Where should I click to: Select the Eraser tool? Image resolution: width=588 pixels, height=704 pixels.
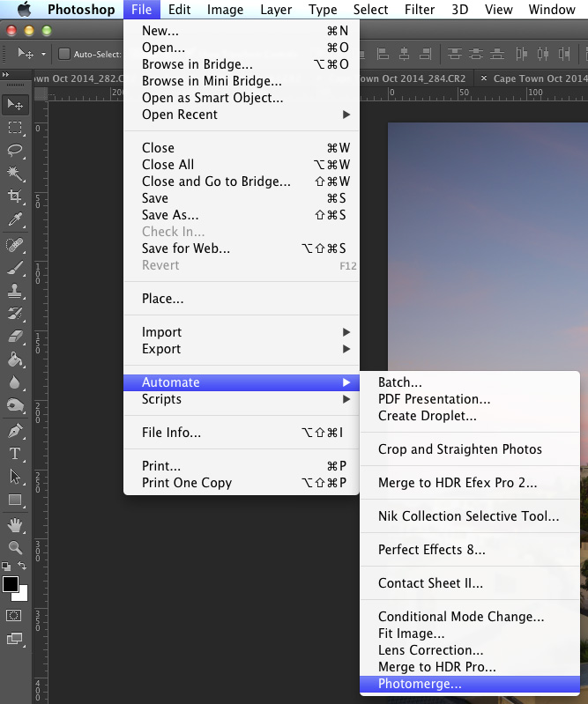tap(15, 337)
